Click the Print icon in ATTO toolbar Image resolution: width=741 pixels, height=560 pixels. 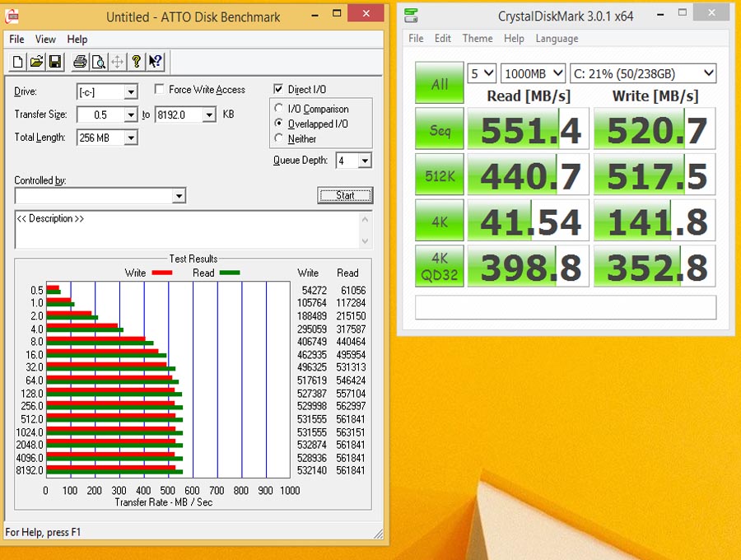[80, 62]
